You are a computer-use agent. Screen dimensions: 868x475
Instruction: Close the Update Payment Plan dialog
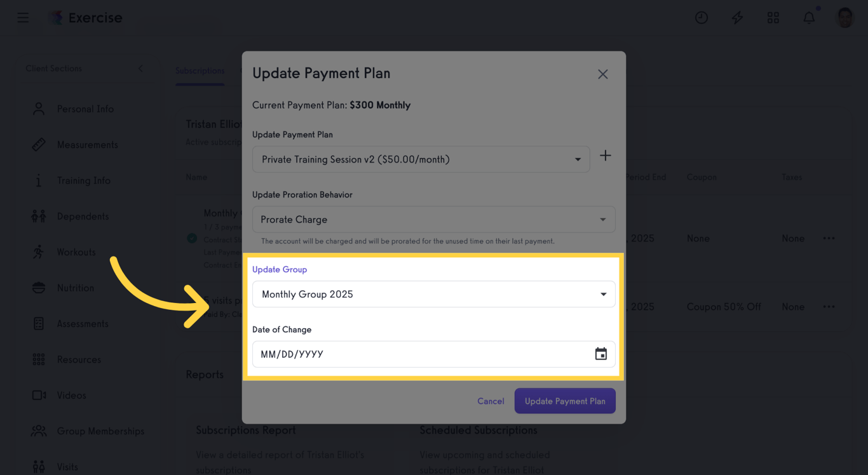point(603,74)
